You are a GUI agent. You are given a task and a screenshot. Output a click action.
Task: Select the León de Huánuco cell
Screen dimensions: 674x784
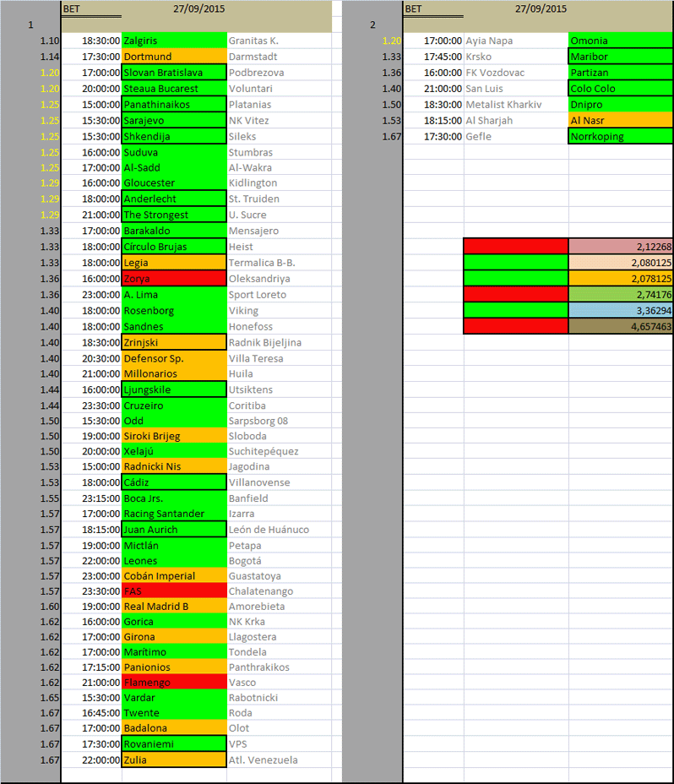(279, 530)
